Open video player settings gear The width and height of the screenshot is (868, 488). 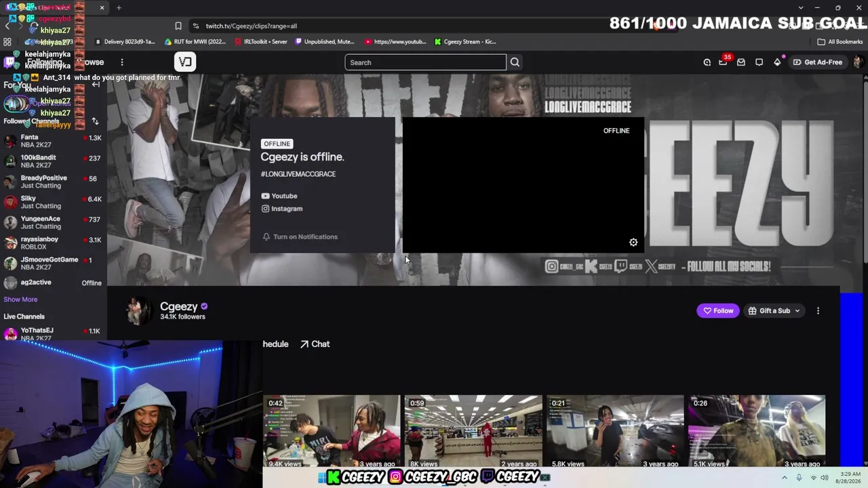pos(633,243)
